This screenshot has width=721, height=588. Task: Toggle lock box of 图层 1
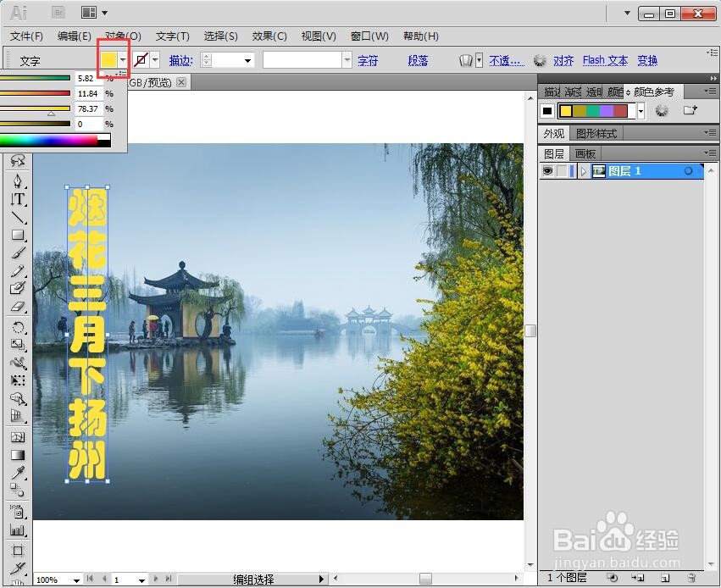click(x=562, y=171)
